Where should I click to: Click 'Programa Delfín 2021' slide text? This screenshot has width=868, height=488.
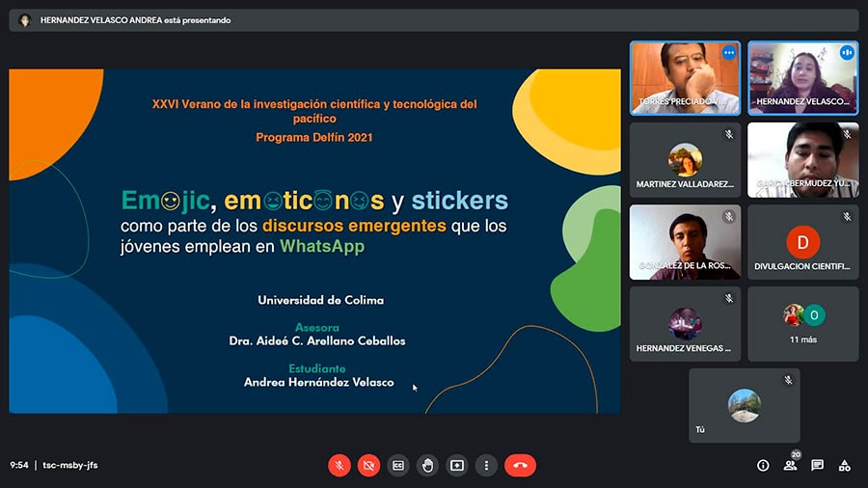pyautogui.click(x=314, y=137)
